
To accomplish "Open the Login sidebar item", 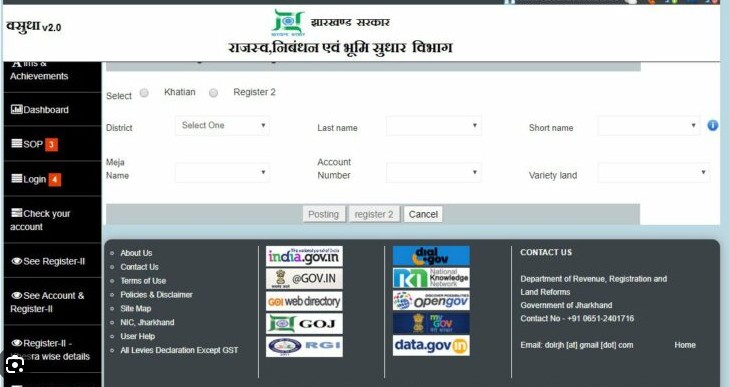I will pos(52,179).
